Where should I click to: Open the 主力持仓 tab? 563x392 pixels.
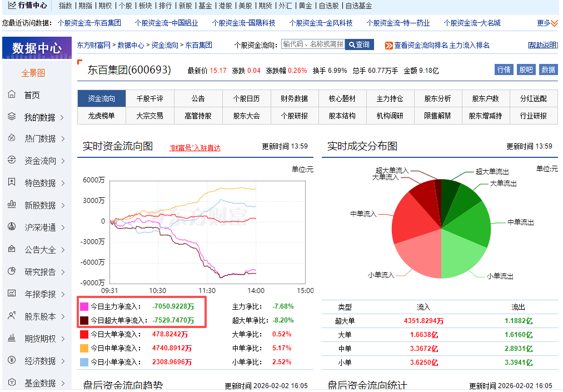pos(390,98)
